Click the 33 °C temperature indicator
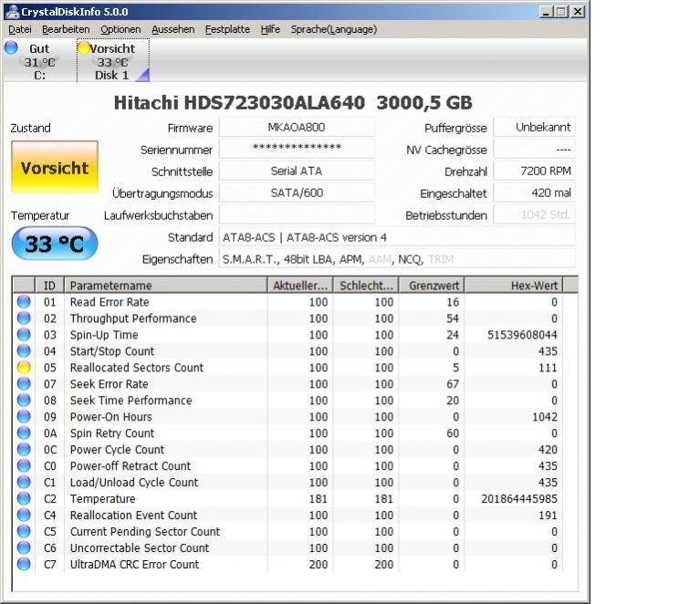This screenshot has width=700, height=604. [55, 244]
